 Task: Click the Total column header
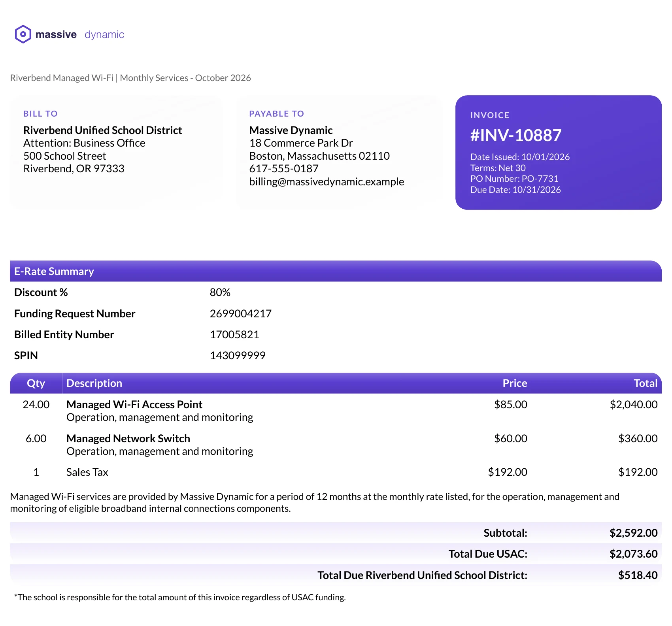pyautogui.click(x=646, y=383)
